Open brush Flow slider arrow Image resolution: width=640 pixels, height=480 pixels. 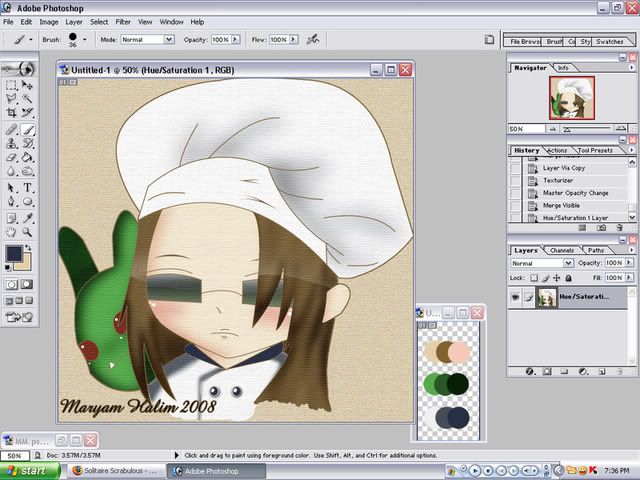tap(293, 40)
